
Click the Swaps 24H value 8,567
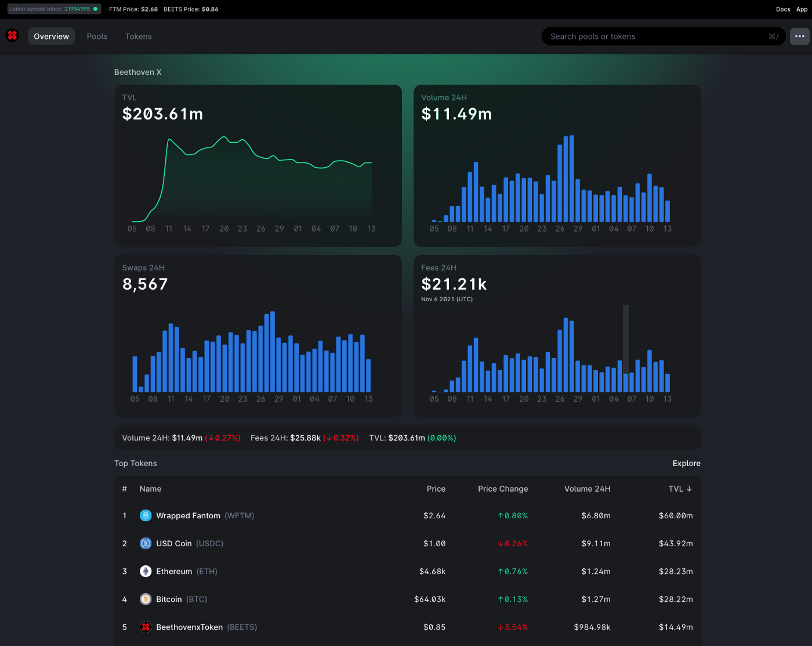(x=145, y=284)
